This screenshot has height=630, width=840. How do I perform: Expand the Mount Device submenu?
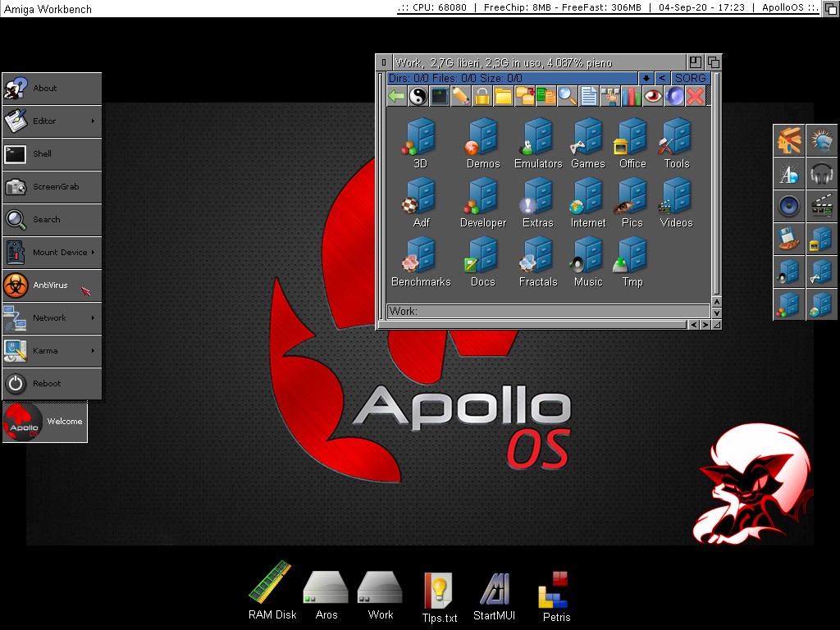(52, 253)
